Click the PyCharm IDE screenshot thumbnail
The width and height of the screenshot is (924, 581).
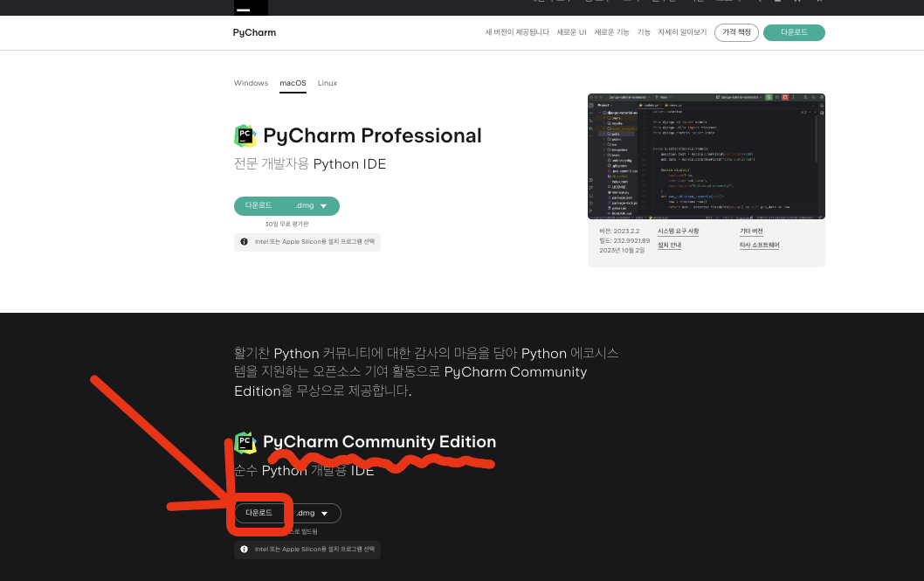[x=706, y=156]
